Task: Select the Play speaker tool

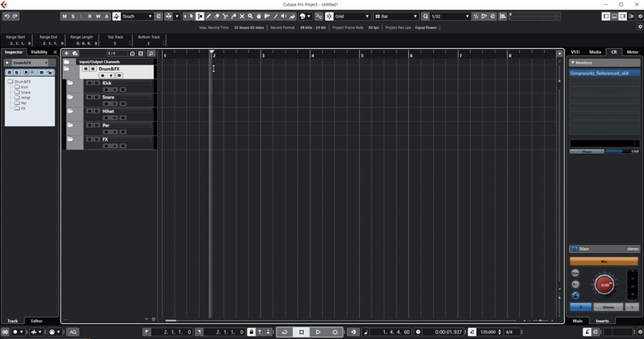Action: click(x=284, y=17)
